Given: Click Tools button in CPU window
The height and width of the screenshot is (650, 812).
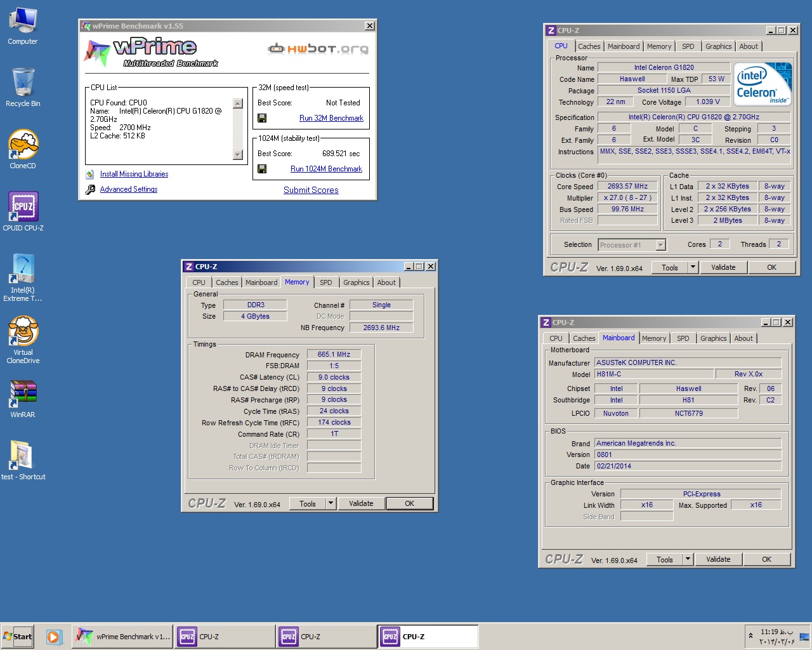Looking at the screenshot, I should coord(670,267).
